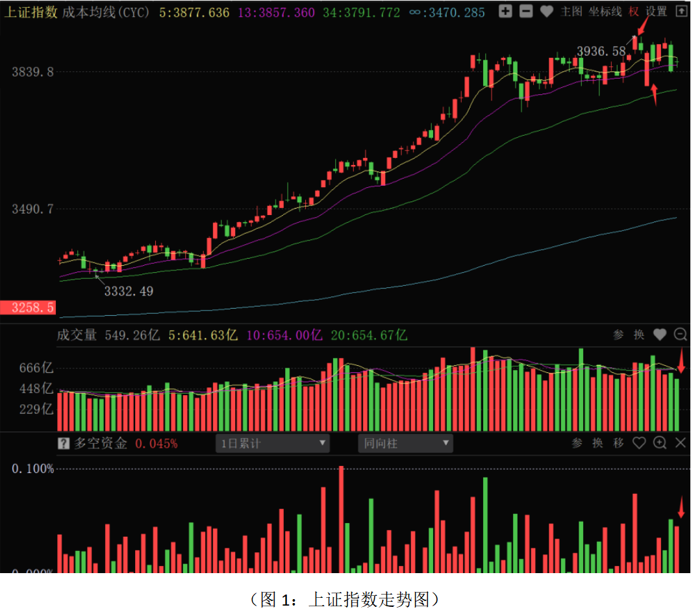Click the heart outline icon in 多空资金 panel
This screenshot has height=616, width=691.
point(639,443)
